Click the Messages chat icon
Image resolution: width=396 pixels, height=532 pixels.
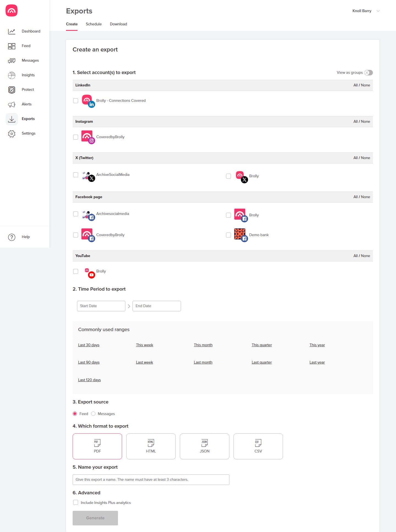(x=12, y=61)
